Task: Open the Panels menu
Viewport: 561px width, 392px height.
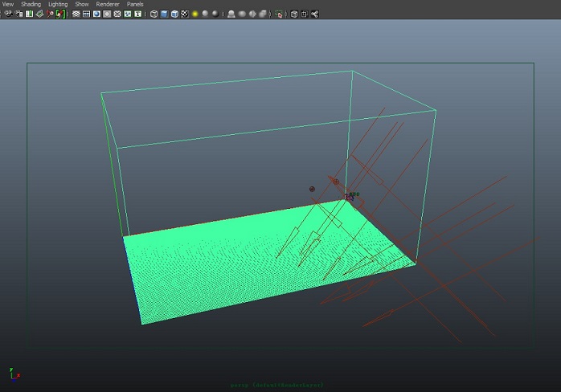Action: (135, 4)
